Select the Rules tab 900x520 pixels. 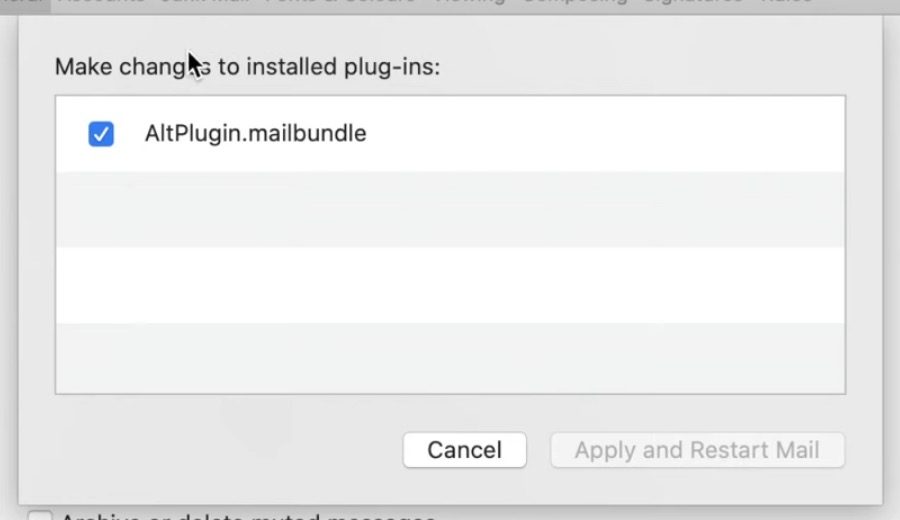[787, 2]
